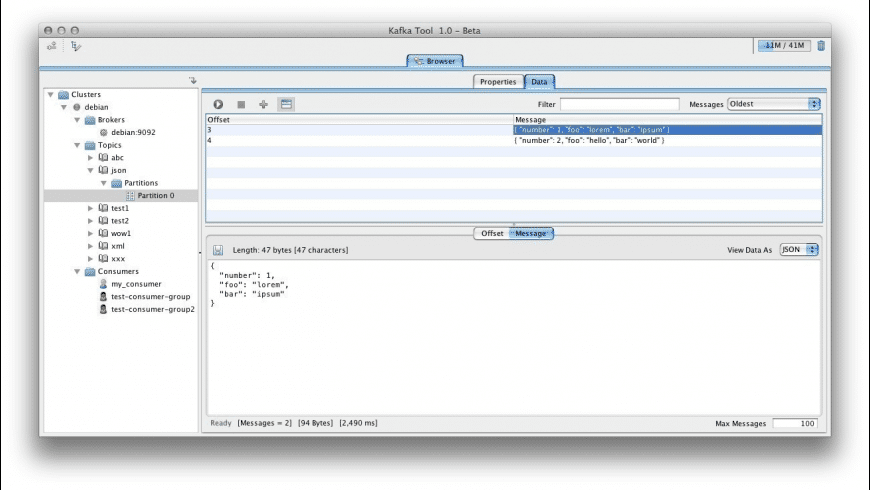Click the JSON message text area
This screenshot has width=870, height=490.
[x=514, y=337]
